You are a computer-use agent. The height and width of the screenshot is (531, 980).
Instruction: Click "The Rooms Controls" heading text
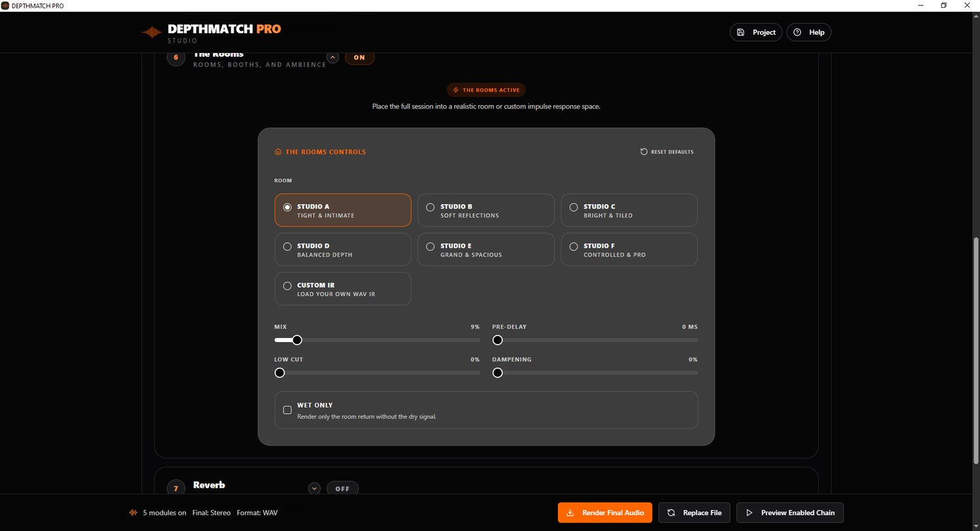pyautogui.click(x=325, y=152)
